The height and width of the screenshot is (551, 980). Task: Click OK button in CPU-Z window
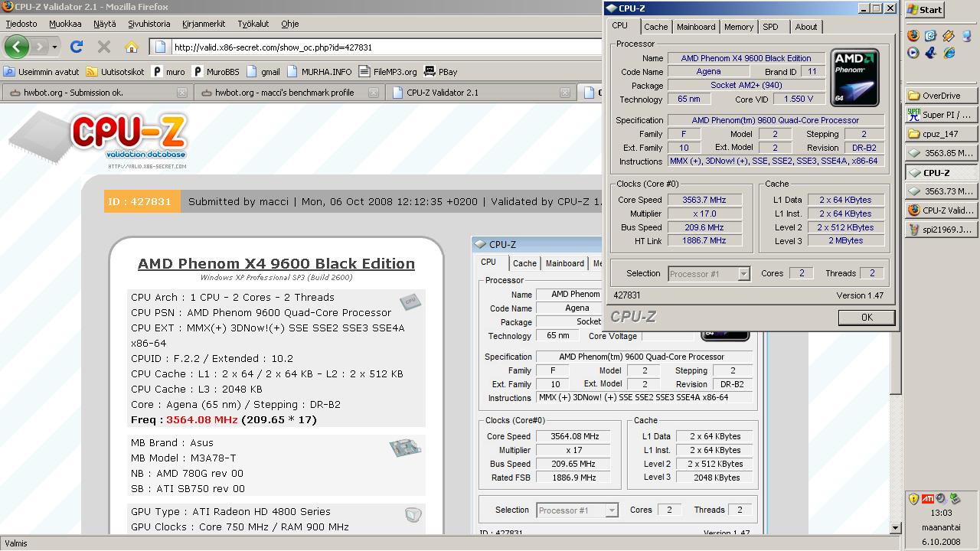tap(867, 317)
